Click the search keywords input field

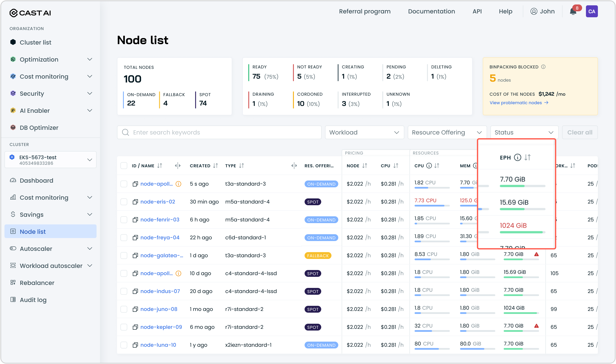pos(219,133)
